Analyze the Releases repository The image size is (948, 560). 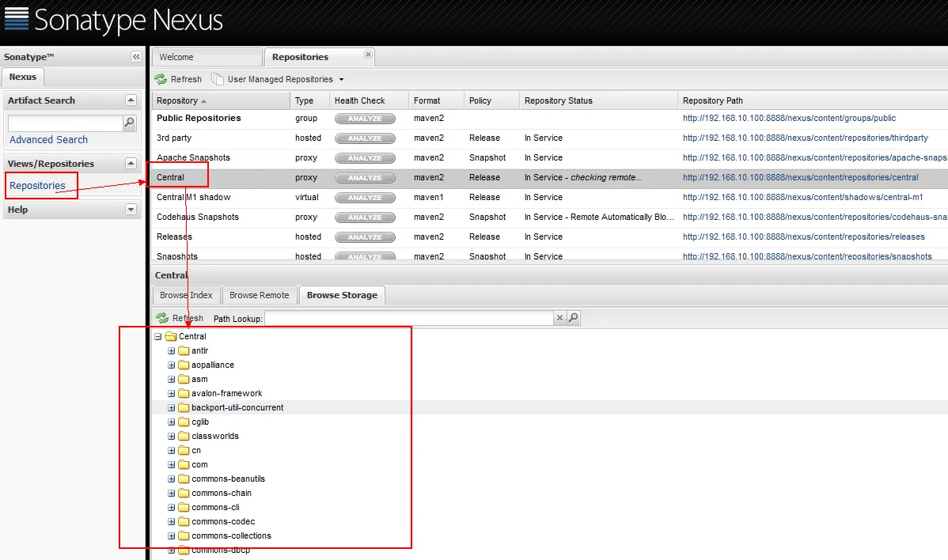pyautogui.click(x=365, y=237)
